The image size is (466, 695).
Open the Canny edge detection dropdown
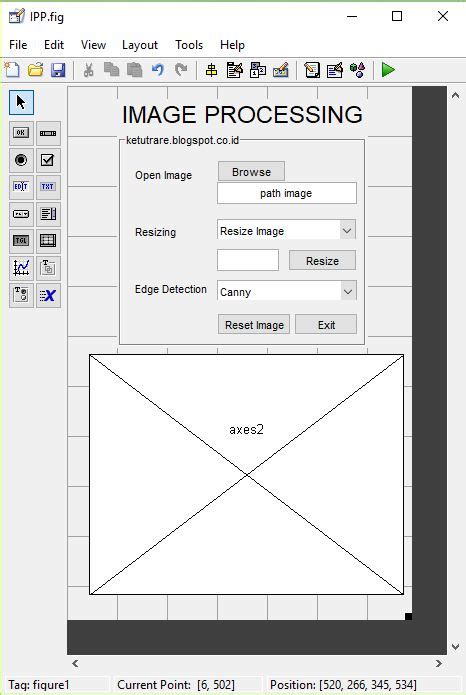tap(286, 292)
